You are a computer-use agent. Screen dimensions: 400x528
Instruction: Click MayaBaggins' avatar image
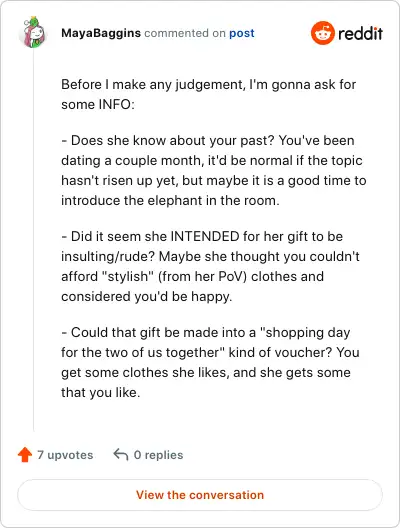(33, 32)
